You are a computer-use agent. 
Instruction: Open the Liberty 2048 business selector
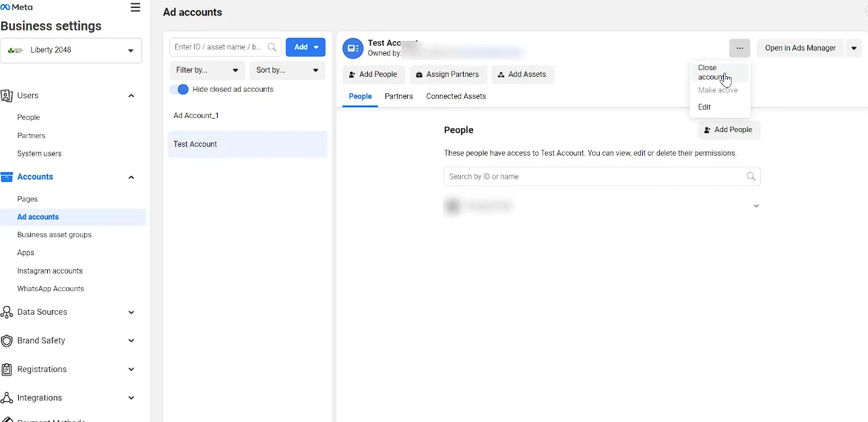(x=71, y=51)
